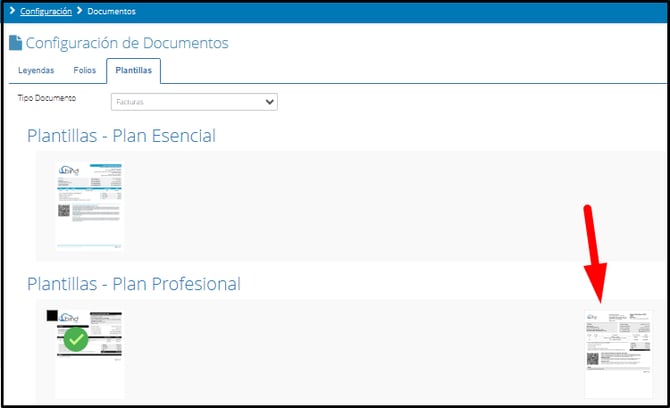Click the black color square on Profesional template
The width and height of the screenshot is (670, 408).
(x=52, y=316)
